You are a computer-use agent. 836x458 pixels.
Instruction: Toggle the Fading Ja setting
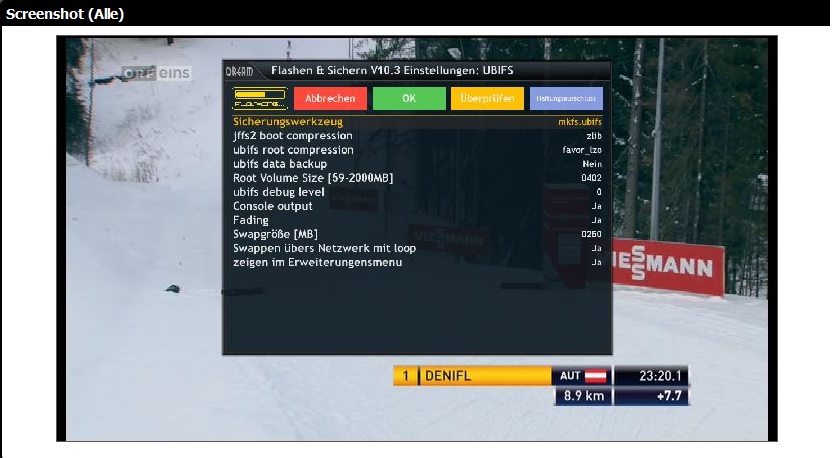coord(596,220)
